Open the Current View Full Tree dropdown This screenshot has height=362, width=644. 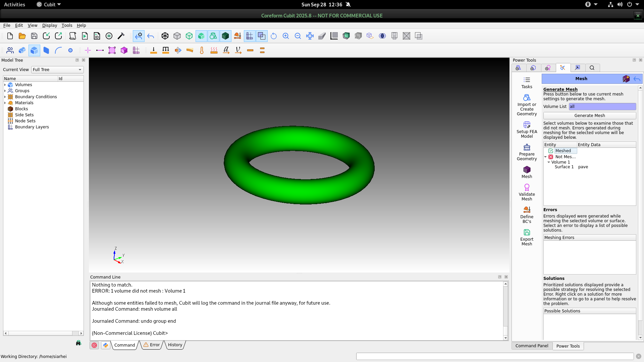click(x=57, y=70)
